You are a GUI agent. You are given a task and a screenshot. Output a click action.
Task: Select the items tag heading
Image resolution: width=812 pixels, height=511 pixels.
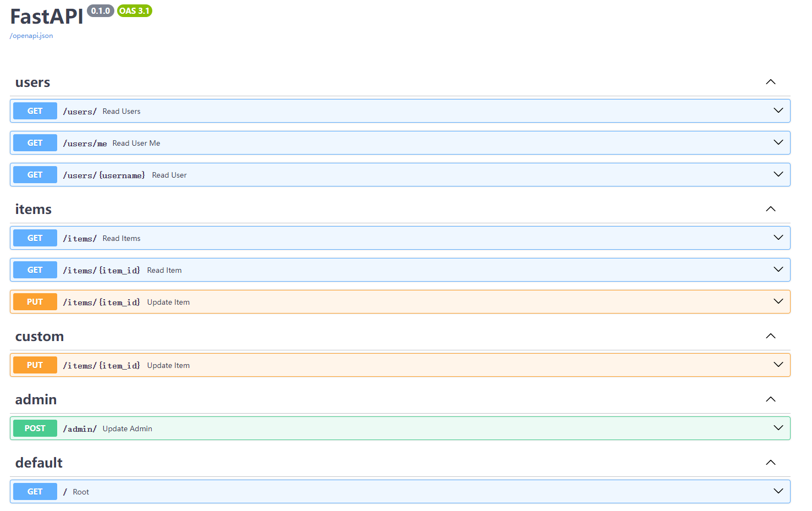34,210
